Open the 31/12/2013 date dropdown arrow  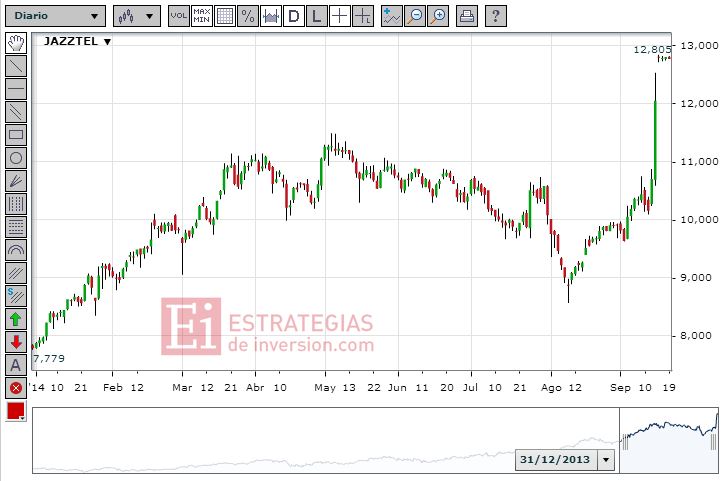606,460
